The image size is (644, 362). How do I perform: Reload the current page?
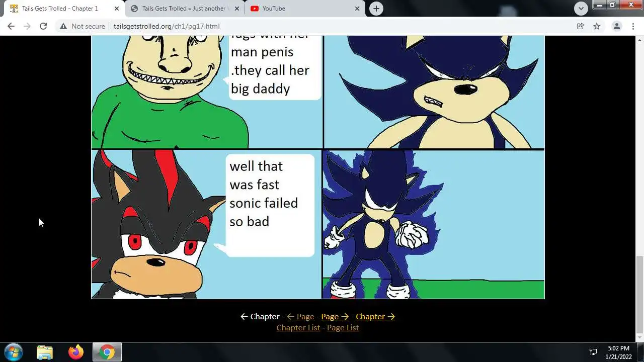pos(43,26)
